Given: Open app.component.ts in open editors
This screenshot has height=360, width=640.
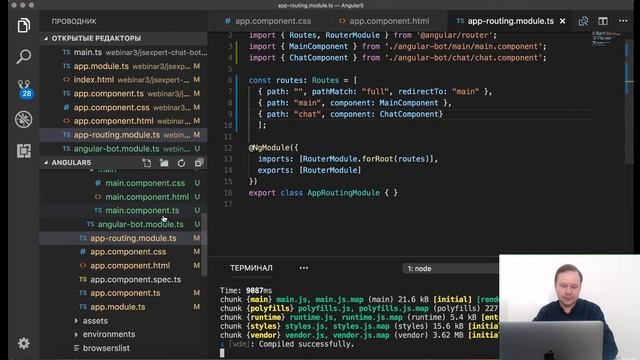Looking at the screenshot, I should tap(123, 94).
